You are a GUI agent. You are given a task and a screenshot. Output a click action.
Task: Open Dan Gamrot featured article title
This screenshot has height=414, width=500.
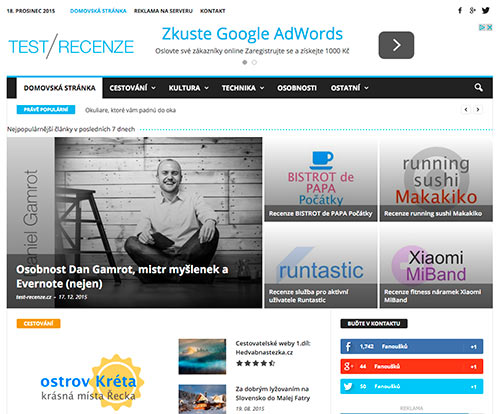pos(122,276)
